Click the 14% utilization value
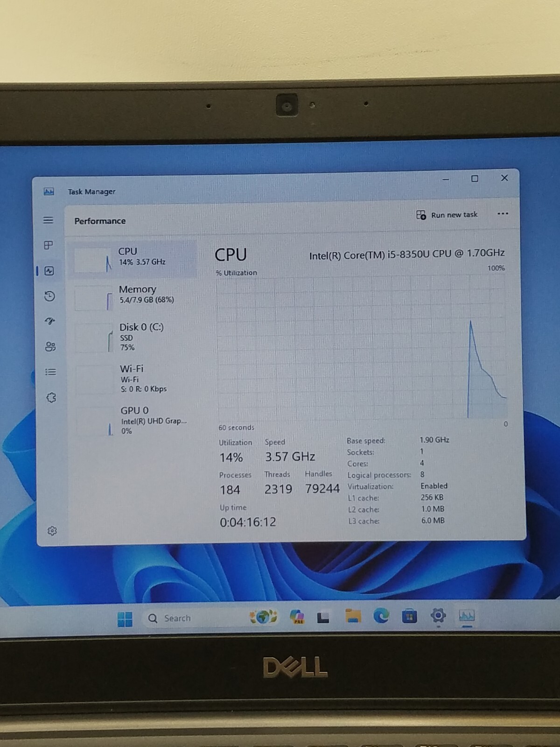Image resolution: width=560 pixels, height=747 pixels. point(231,458)
